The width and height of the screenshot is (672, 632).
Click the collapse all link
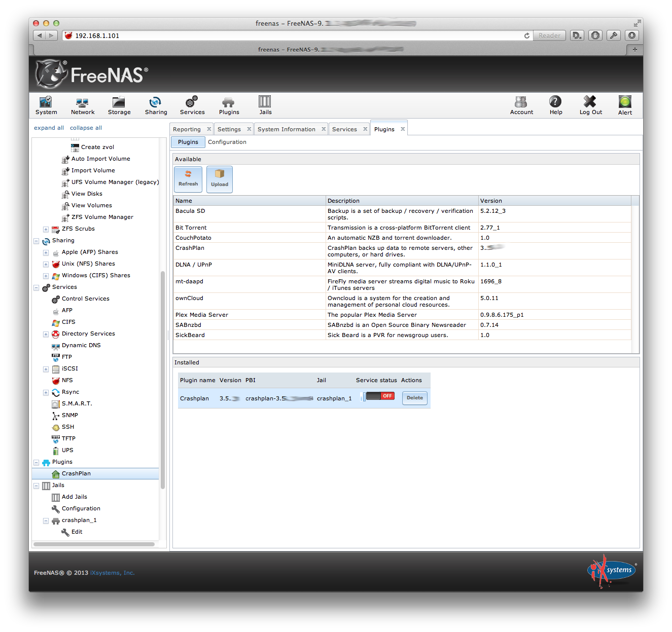pos(86,128)
